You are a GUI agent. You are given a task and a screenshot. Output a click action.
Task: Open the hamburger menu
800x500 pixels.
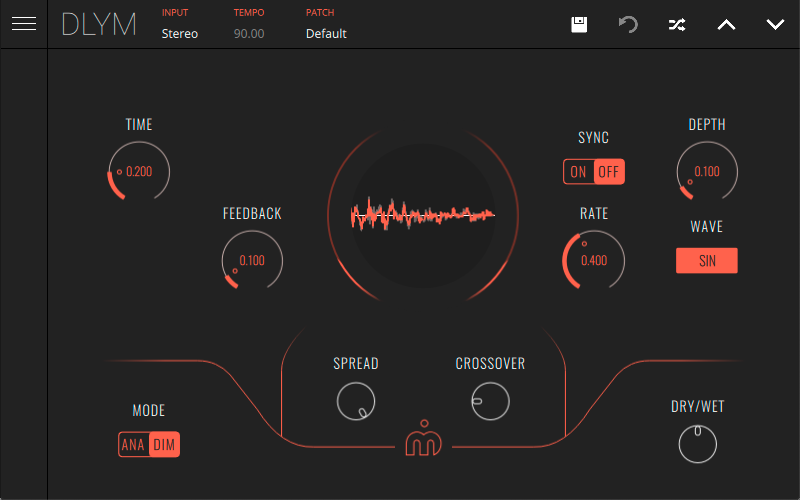(x=23, y=24)
